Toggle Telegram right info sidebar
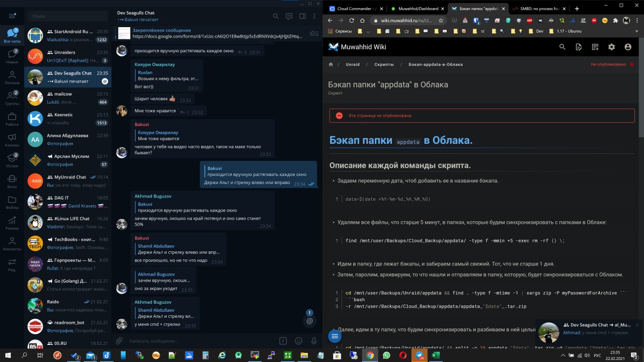 click(x=302, y=16)
